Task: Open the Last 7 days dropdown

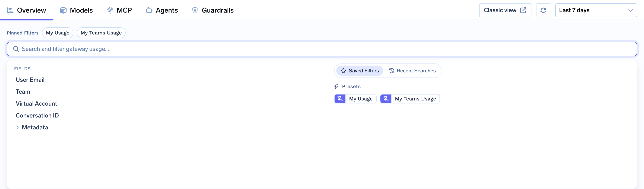Action: click(x=596, y=10)
